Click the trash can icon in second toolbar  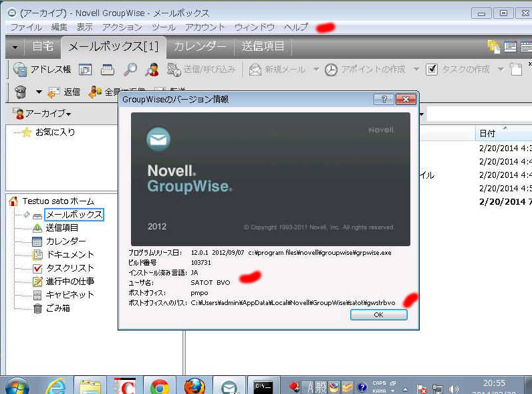21,92
